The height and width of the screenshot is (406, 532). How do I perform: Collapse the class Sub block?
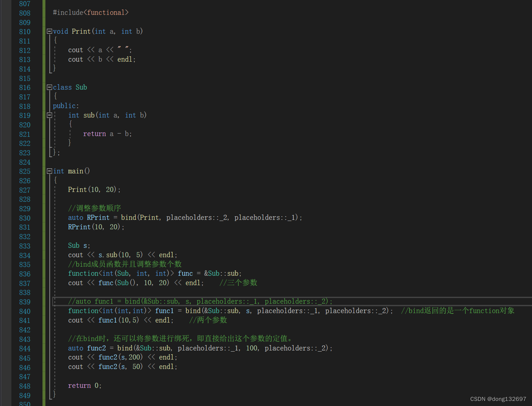(x=49, y=87)
